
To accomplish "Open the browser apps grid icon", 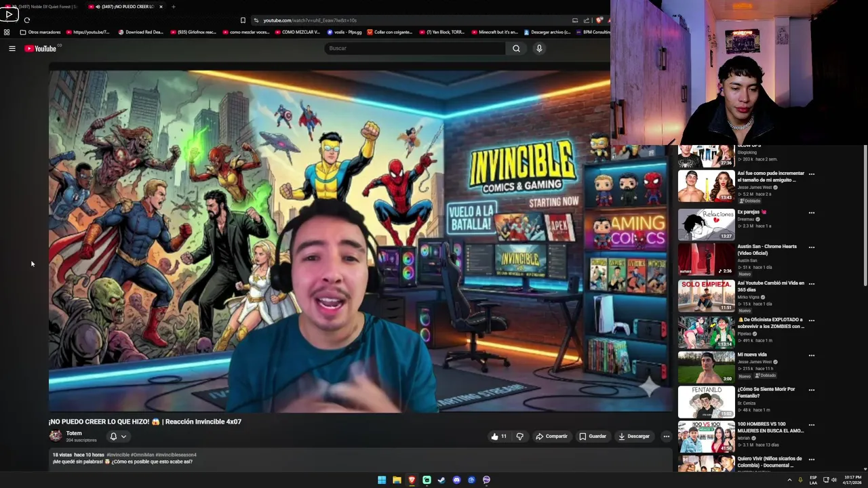I will coord(7,32).
